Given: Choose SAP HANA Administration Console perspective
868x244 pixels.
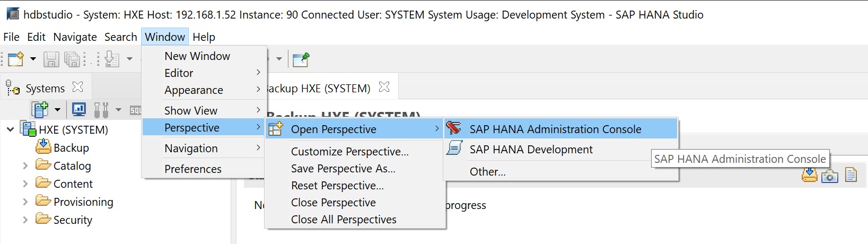Looking at the screenshot, I should pyautogui.click(x=555, y=129).
